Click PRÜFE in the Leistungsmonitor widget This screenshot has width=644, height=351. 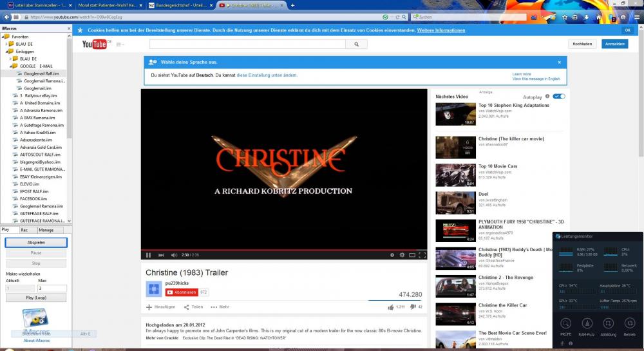pyautogui.click(x=565, y=327)
